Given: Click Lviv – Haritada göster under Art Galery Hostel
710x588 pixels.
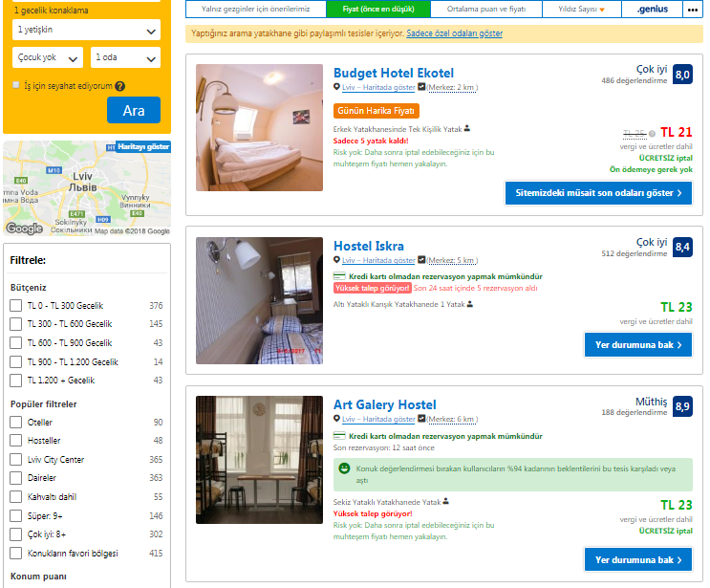Looking at the screenshot, I should click(378, 420).
